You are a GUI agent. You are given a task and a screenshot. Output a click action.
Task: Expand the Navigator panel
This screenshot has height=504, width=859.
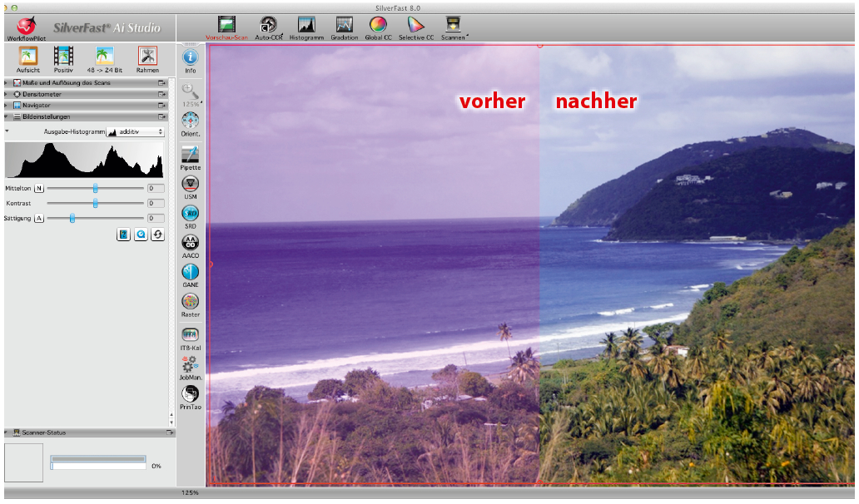point(6,105)
